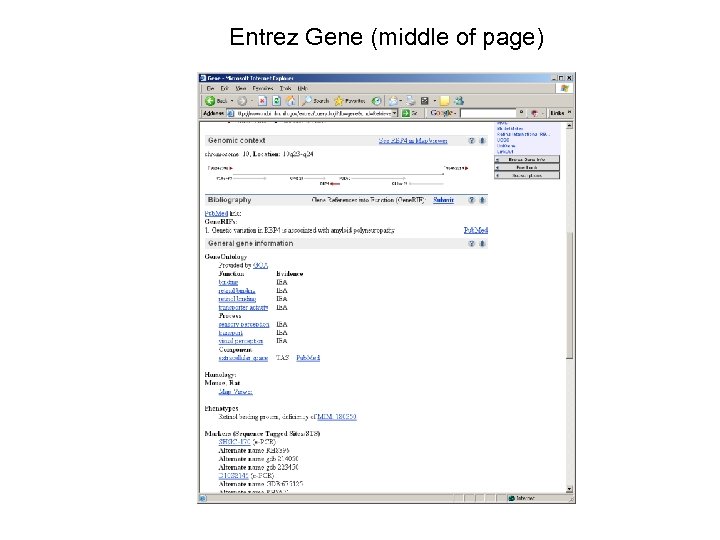Open the View menu
The image size is (720, 540).
pos(241,88)
